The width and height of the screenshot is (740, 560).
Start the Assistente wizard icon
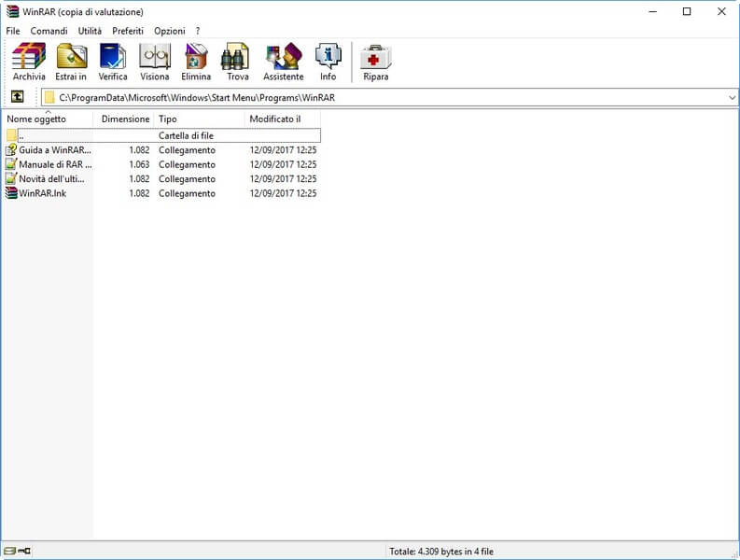tap(284, 56)
